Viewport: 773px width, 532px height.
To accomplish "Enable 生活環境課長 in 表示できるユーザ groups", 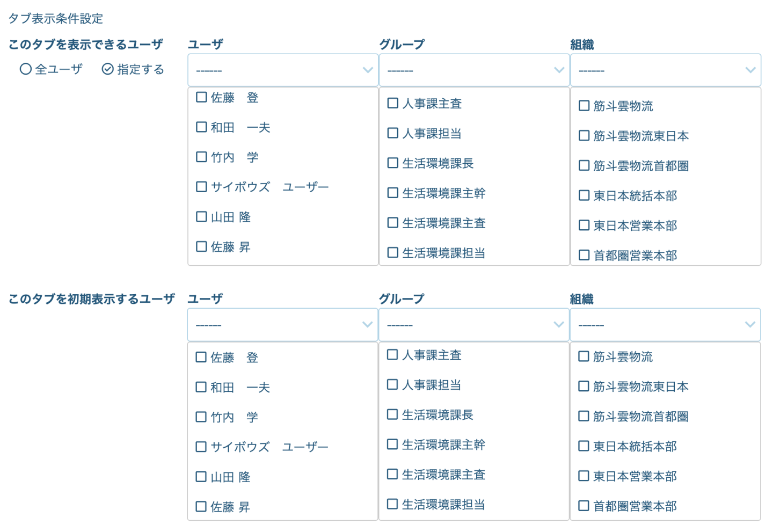I will (x=393, y=163).
